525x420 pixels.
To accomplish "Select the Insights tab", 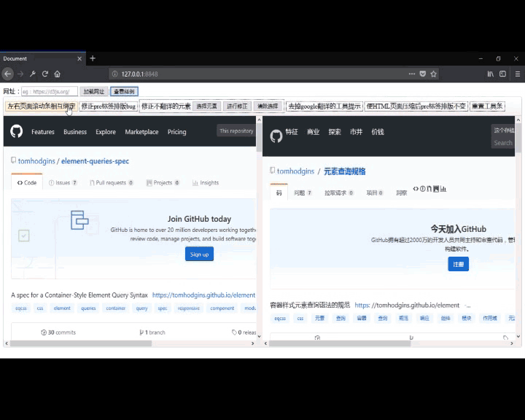I will click(x=206, y=182).
